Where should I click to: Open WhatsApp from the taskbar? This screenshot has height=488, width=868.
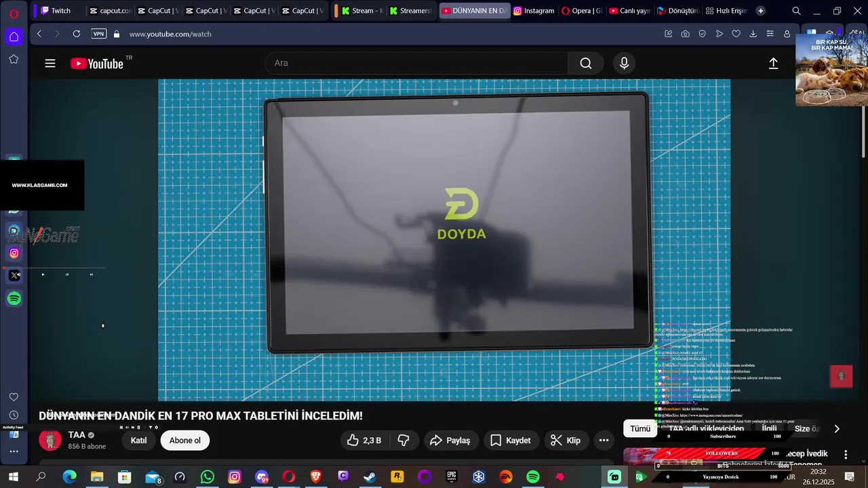pos(208,477)
